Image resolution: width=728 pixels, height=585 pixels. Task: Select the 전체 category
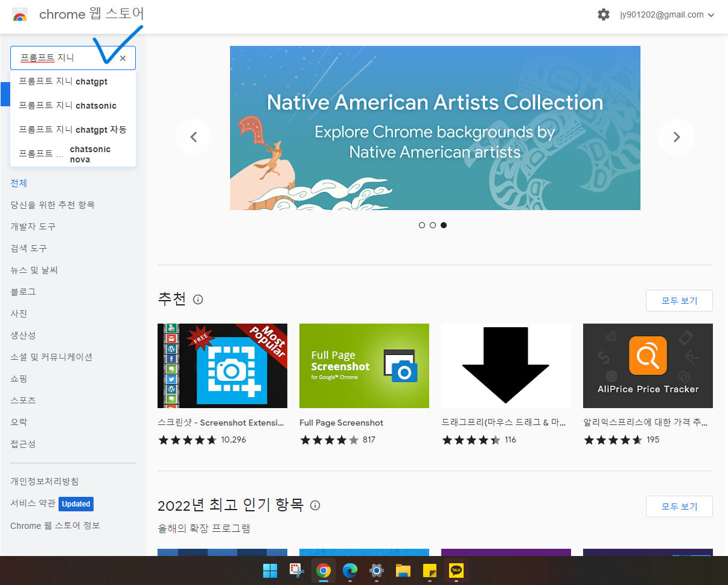click(x=19, y=183)
